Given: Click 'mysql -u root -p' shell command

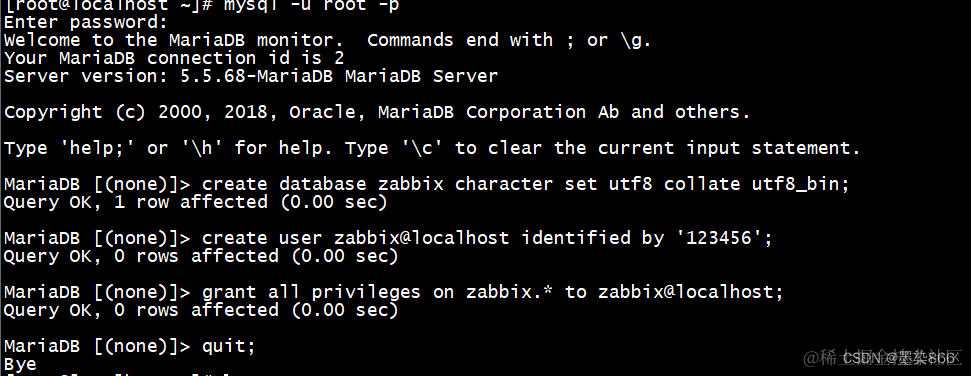Looking at the screenshot, I should 311,6.
